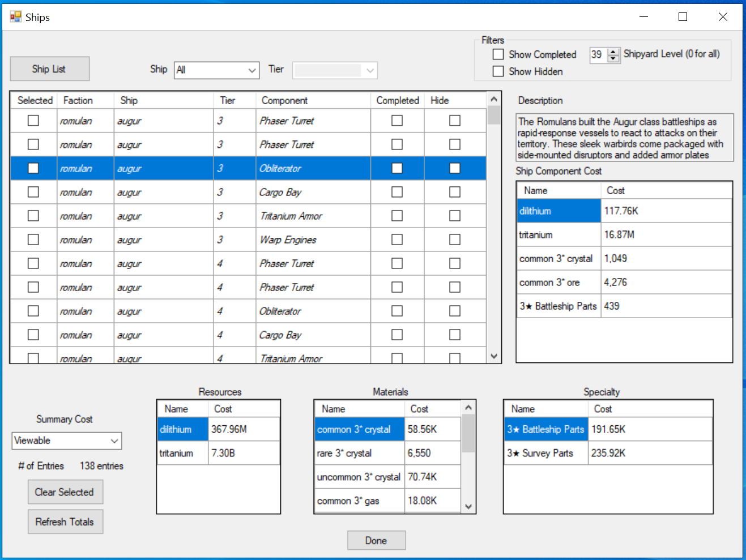The height and width of the screenshot is (560, 746).
Task: Click the Shipyard Level number field
Action: pos(598,55)
